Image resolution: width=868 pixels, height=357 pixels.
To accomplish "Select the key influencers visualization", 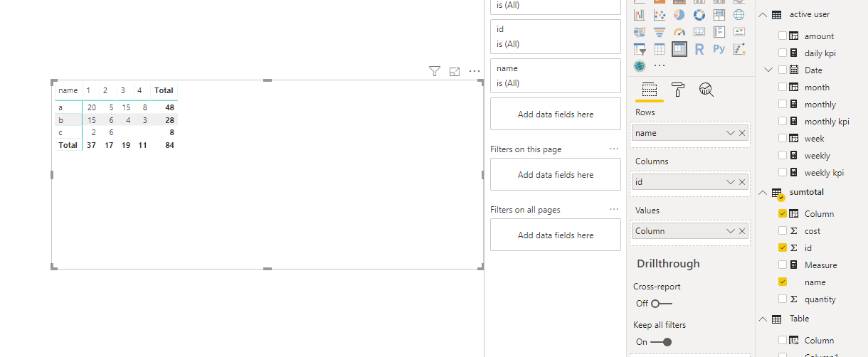I will [x=739, y=49].
